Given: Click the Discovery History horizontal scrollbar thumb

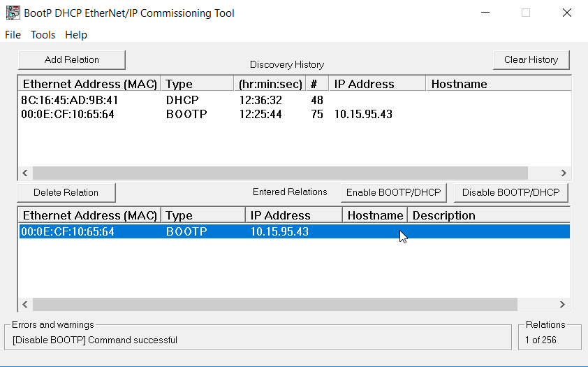Looking at the screenshot, I should 280,173.
